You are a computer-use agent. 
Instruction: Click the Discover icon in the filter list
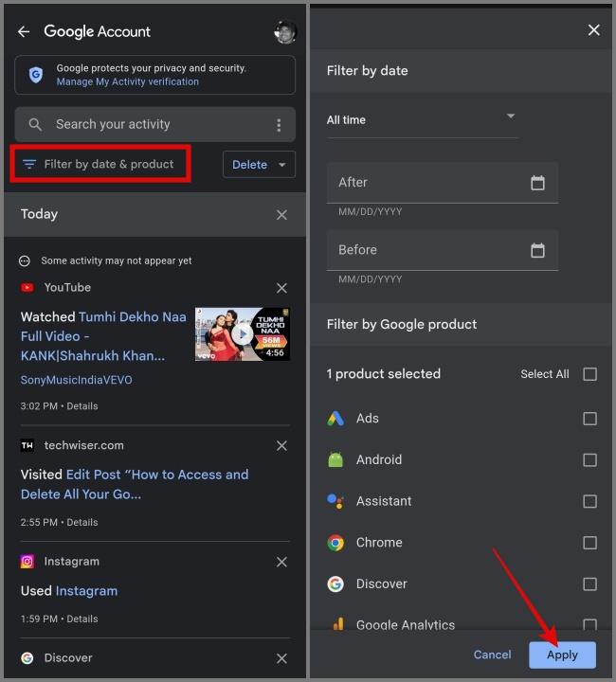pos(335,584)
